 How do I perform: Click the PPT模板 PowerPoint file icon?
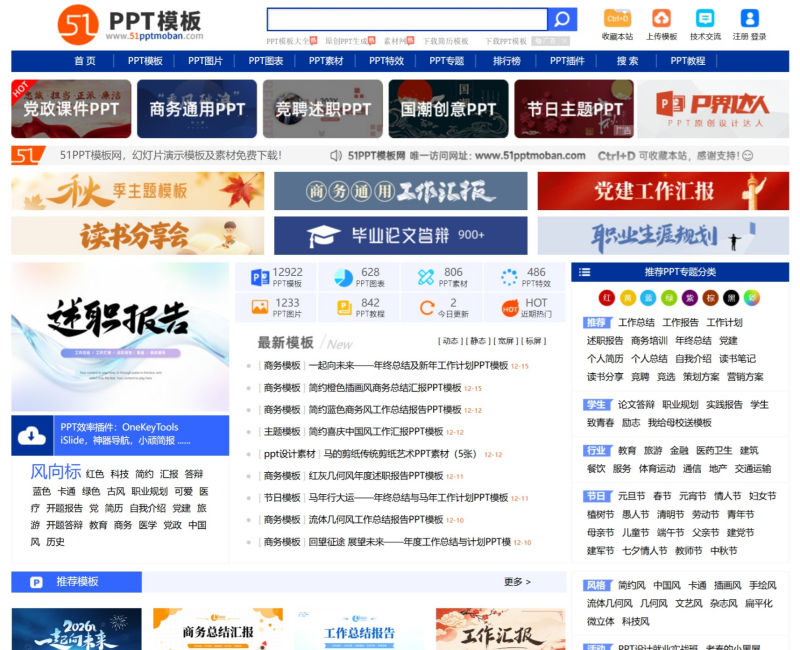pos(259,276)
